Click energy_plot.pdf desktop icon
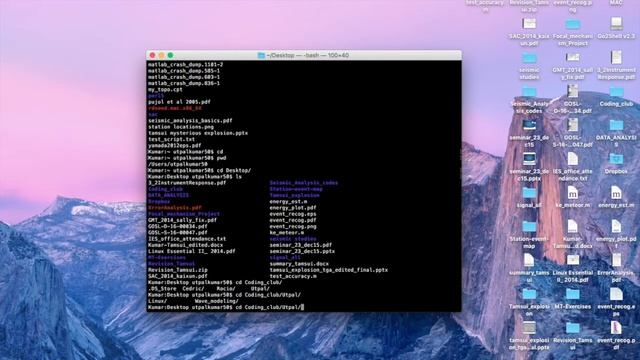 (x=616, y=226)
